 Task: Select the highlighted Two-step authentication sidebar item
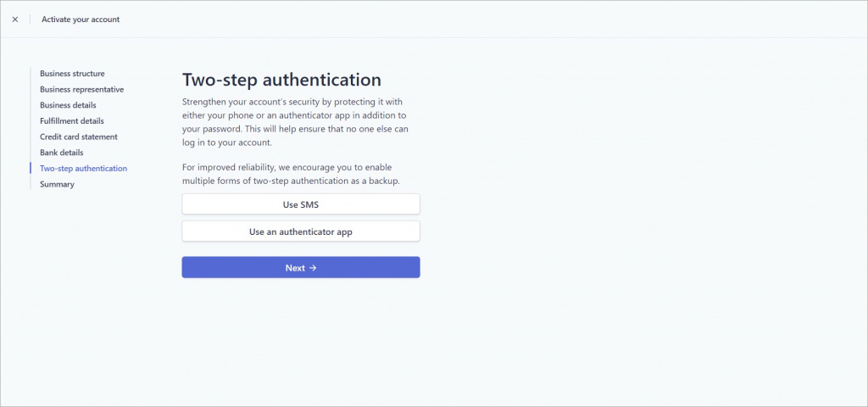tap(83, 169)
